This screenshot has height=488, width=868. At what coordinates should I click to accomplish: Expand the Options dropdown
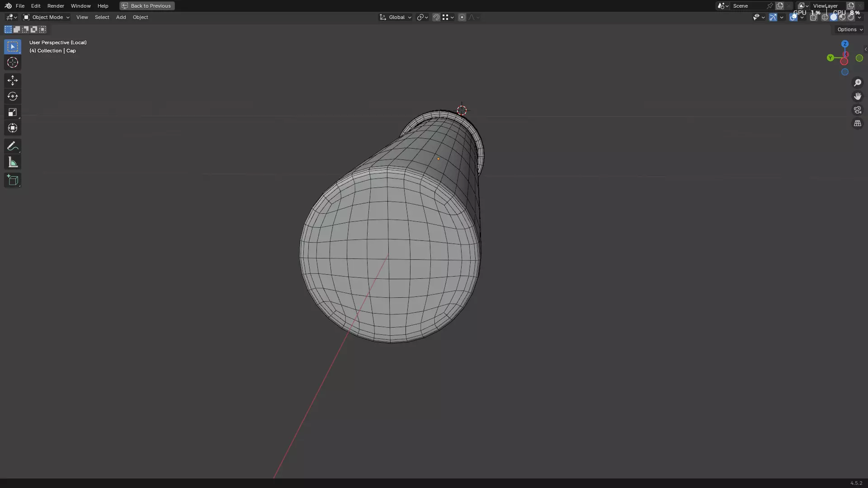(849, 29)
